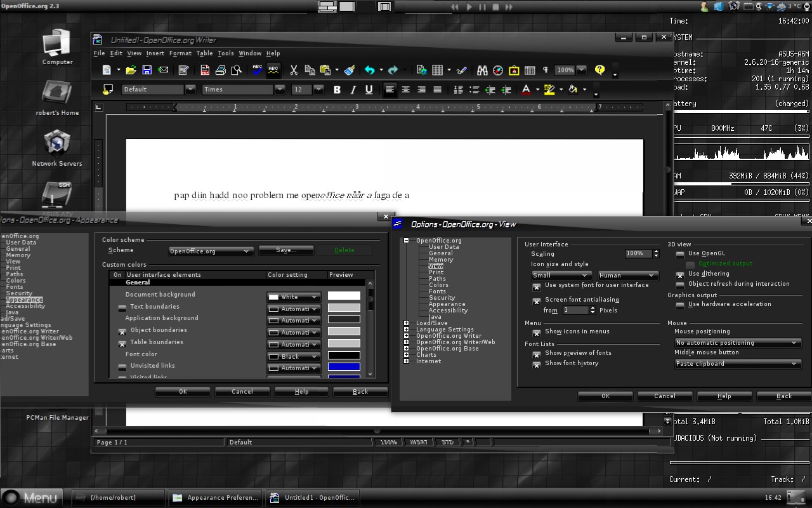Open the Times font name dropdown
Screen dimensions: 812x508
(x=280, y=90)
